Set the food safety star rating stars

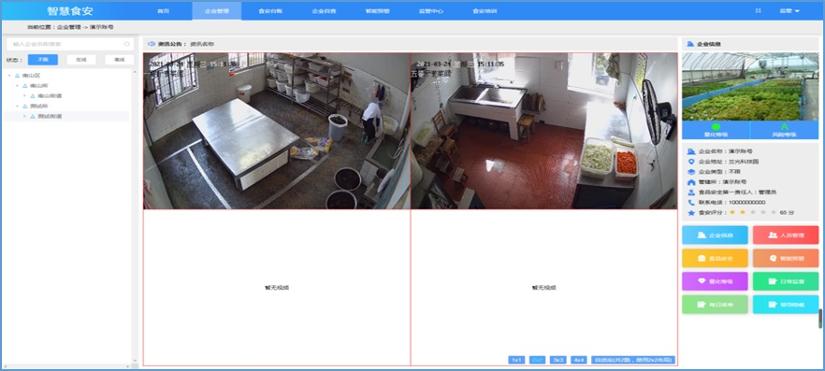752,213
